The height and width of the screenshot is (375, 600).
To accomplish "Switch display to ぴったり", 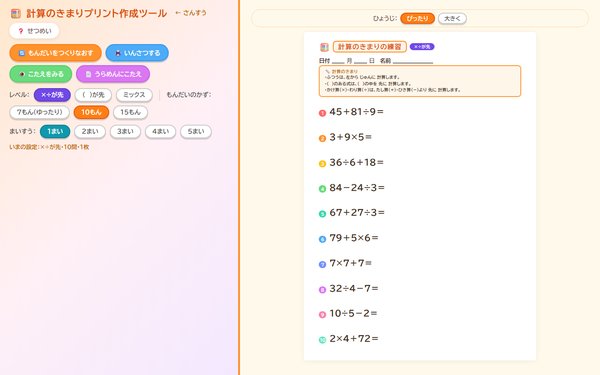I will click(417, 18).
